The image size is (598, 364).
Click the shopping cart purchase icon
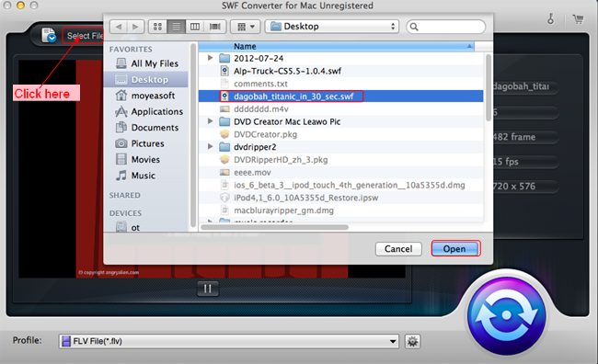(x=579, y=19)
